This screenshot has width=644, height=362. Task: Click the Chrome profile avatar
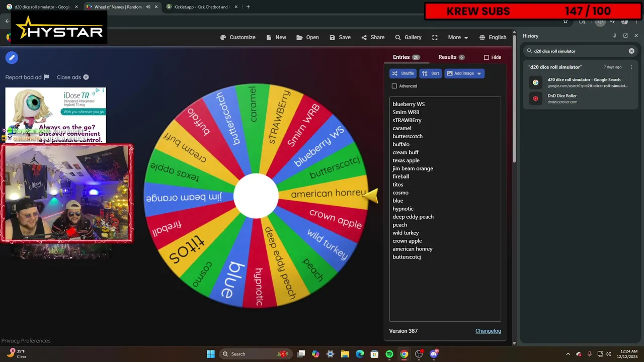624,22
